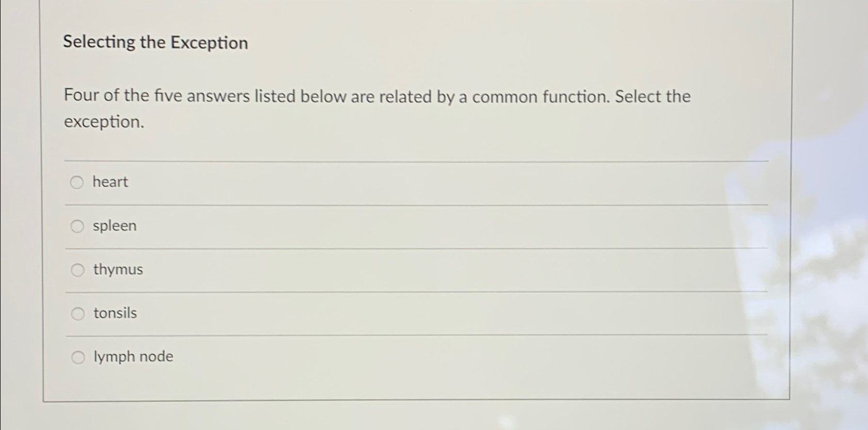The image size is (868, 430).
Task: Click the question instruction text
Action: point(376,109)
